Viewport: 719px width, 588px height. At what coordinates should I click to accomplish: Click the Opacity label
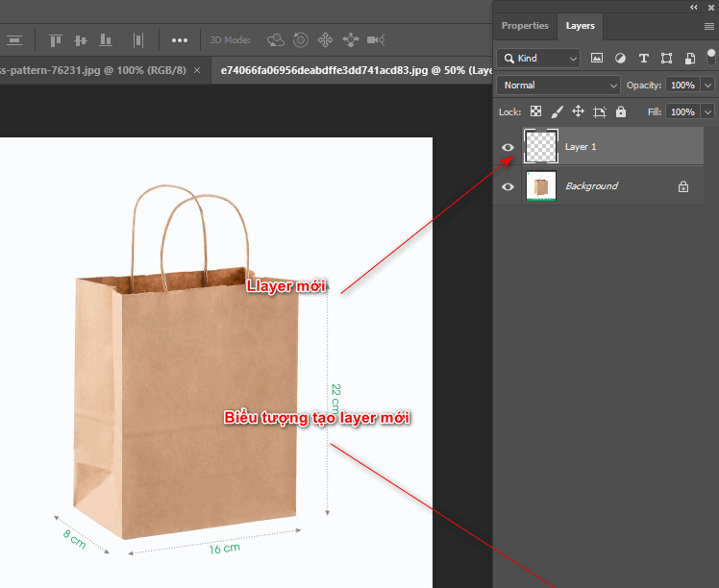644,86
